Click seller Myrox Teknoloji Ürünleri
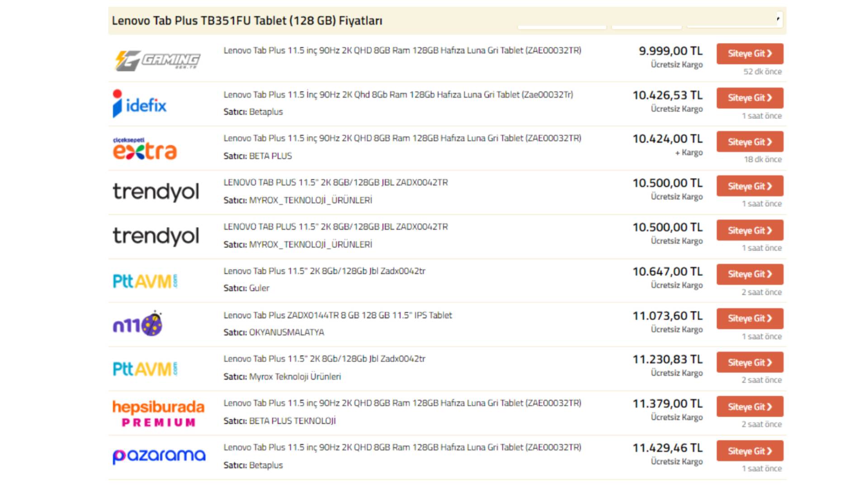 click(295, 376)
